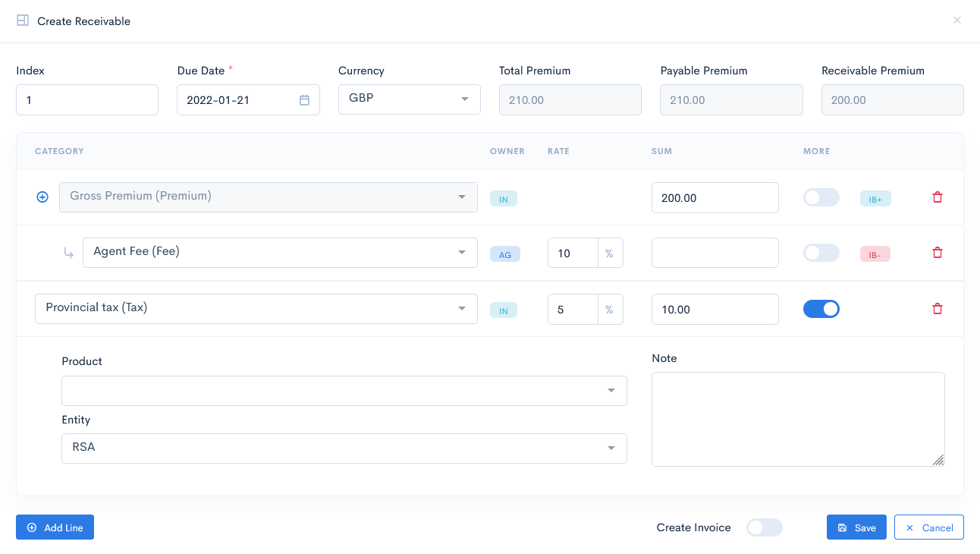The image size is (980, 554).
Task: Click the plus icon beside Gross Premium
Action: 42,197
